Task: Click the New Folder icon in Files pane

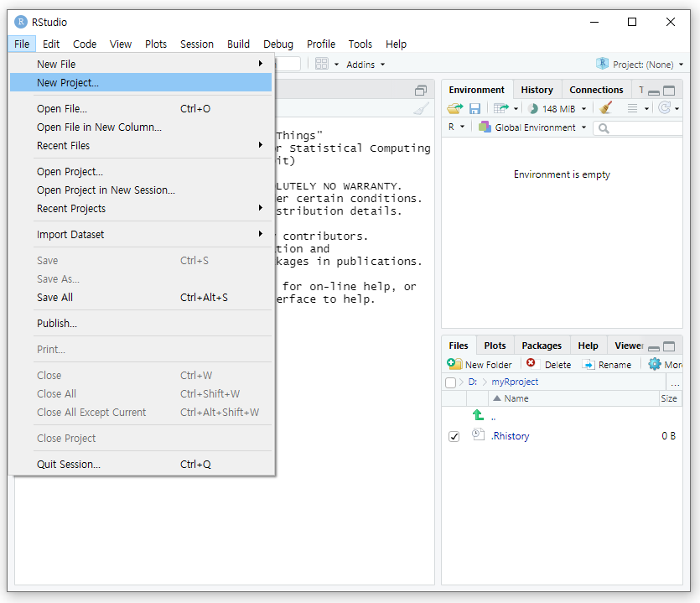Action: tap(454, 364)
